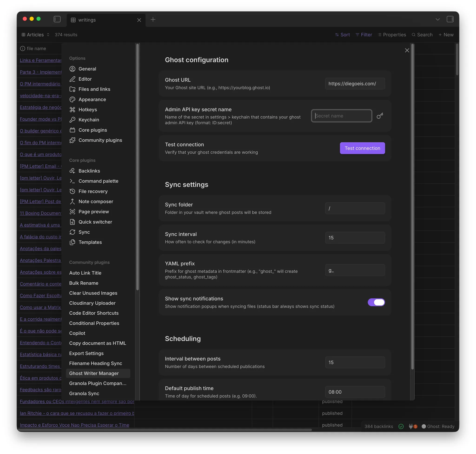This screenshot has width=476, height=454.
Task: Click Search in the toolbar
Action: pos(422,35)
